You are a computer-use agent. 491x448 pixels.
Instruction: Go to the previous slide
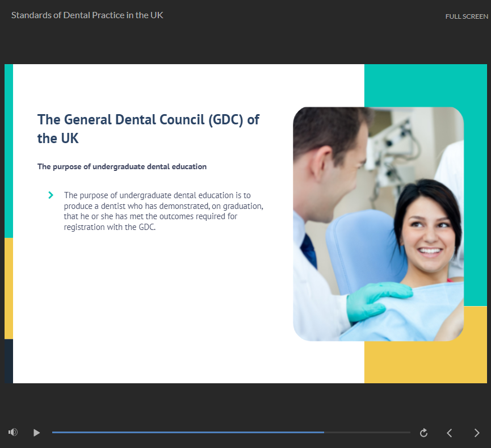450,433
